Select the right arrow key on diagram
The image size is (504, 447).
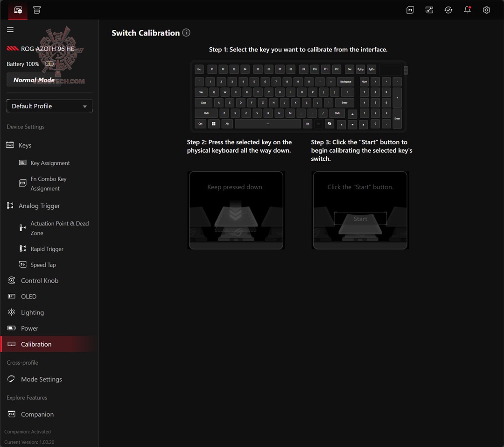pyautogui.click(x=363, y=125)
